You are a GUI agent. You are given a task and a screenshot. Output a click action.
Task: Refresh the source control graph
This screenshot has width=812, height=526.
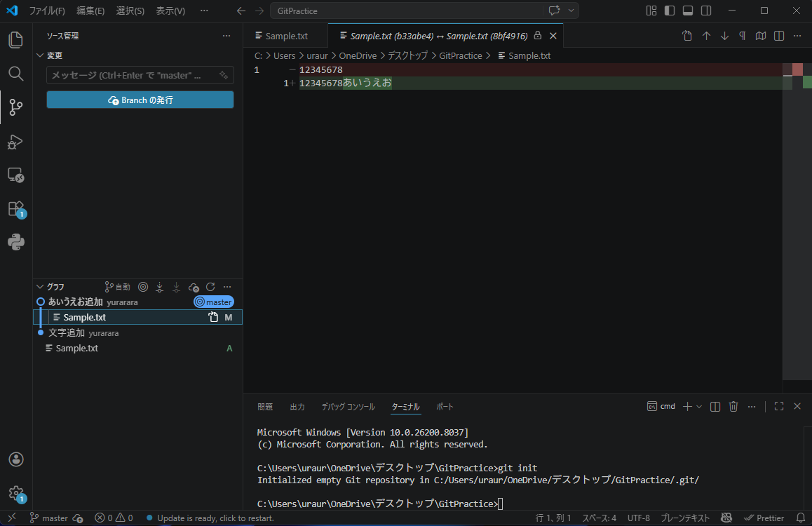coord(210,287)
